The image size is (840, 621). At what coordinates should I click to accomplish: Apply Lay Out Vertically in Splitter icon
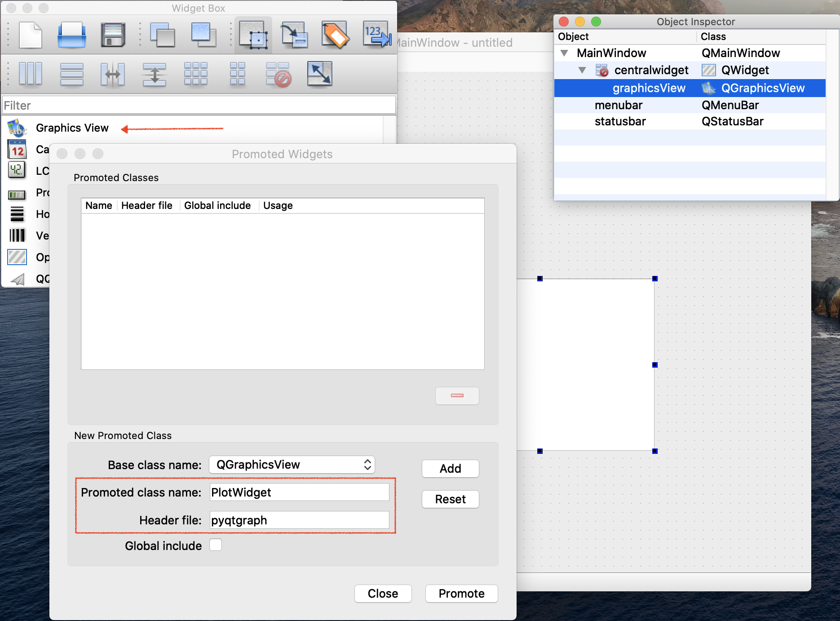[155, 74]
